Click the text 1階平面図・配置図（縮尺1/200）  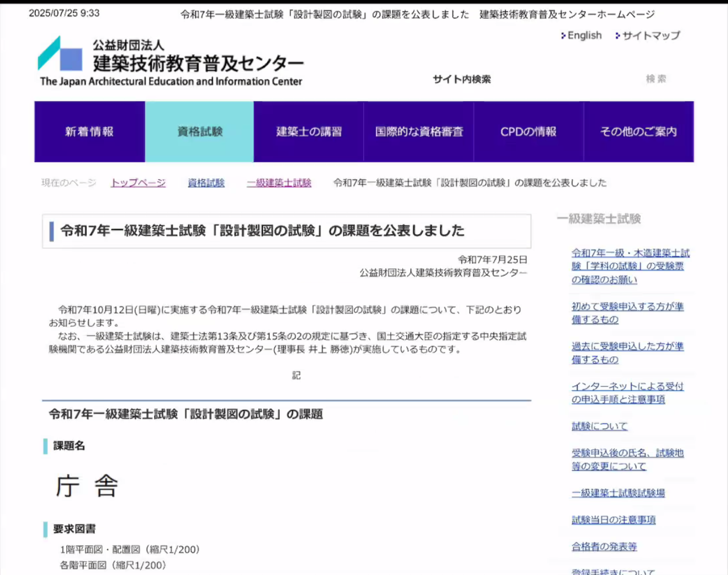click(x=130, y=549)
